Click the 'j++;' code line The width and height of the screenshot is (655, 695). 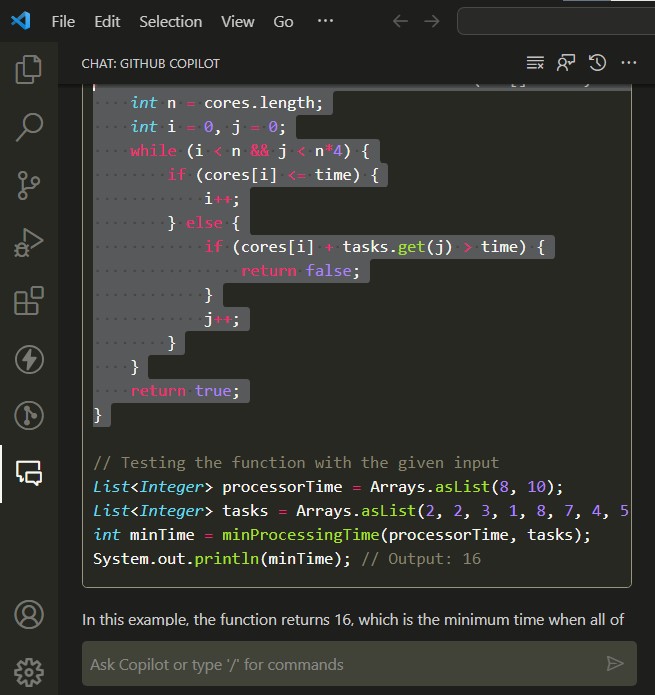[222, 319]
